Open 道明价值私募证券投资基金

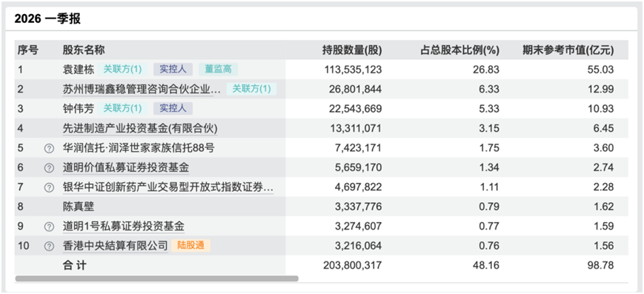tap(126, 168)
